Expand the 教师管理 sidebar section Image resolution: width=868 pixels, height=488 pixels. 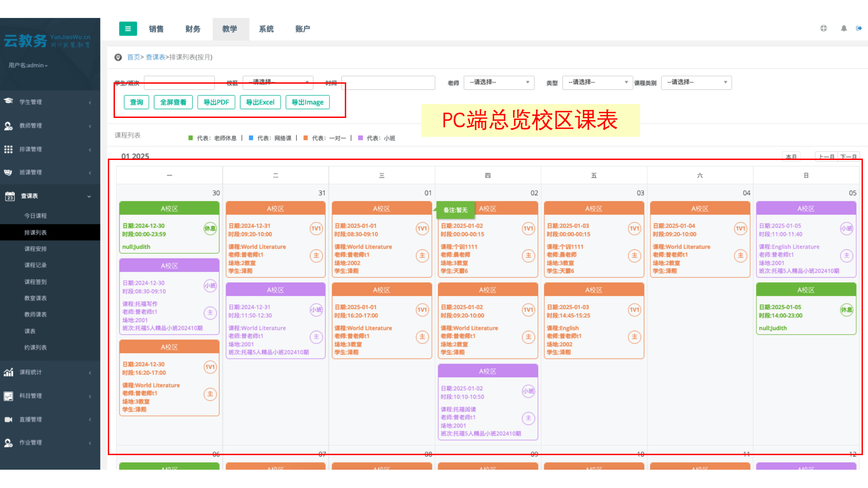50,126
